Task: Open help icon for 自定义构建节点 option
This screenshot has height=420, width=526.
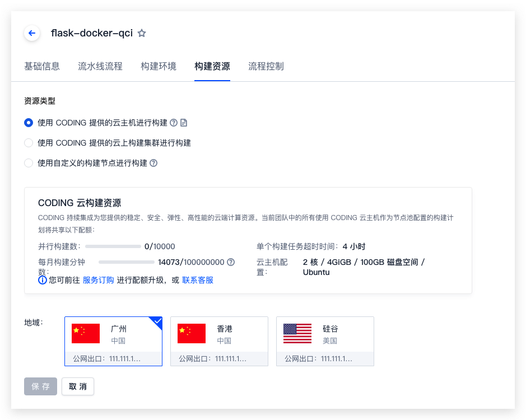Action: tap(153, 163)
